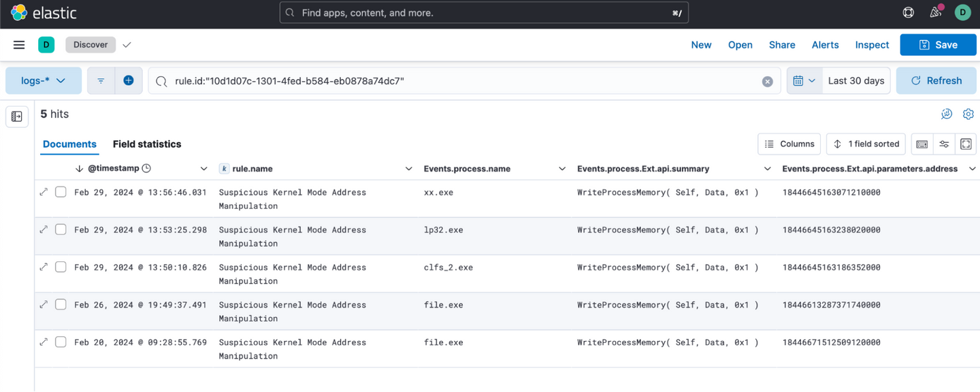Screen dimensions: 980x392
Task: Expand the xx.exe document row
Action: pos(44,192)
